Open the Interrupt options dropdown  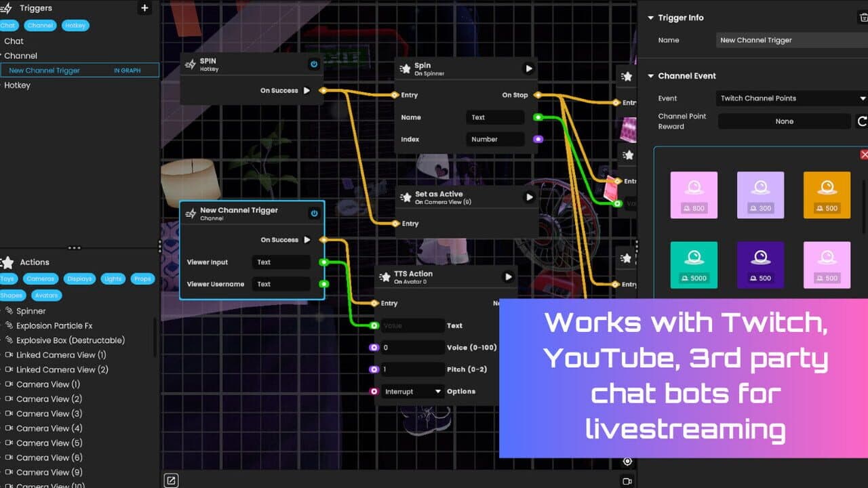click(413, 391)
